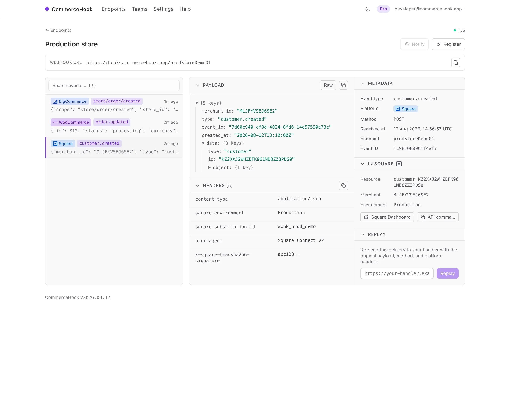This screenshot has width=510, height=420.
Task: Select the BigCommerce store/order/created event
Action: (x=114, y=105)
